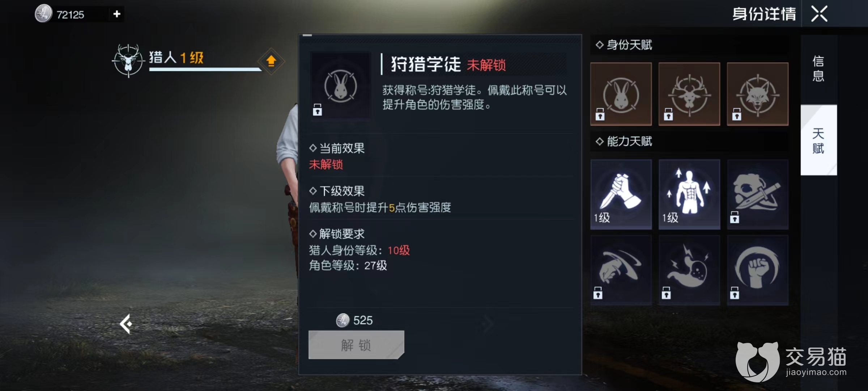The width and height of the screenshot is (868, 391).
Task: Click the orange hunter level-up arrow
Action: tap(271, 61)
